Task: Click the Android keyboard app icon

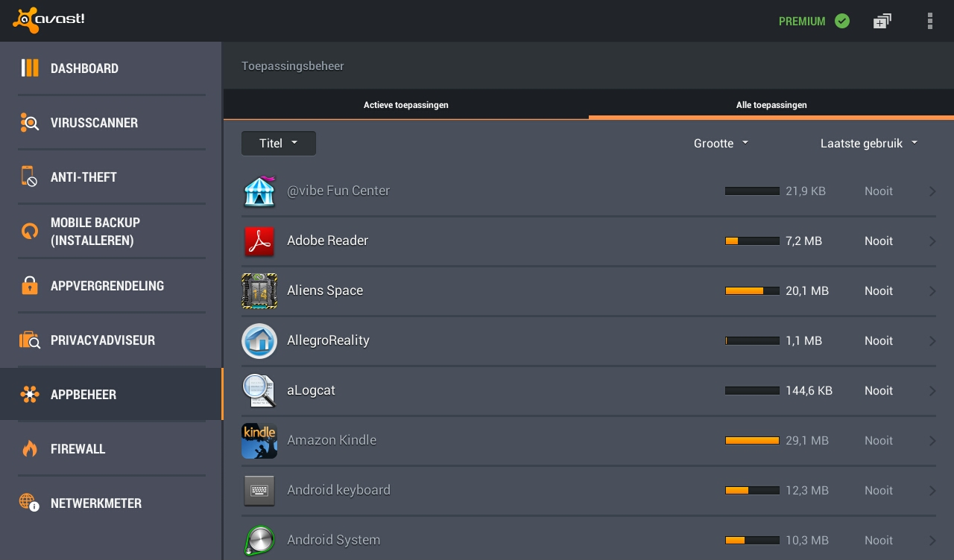Action: 259,490
